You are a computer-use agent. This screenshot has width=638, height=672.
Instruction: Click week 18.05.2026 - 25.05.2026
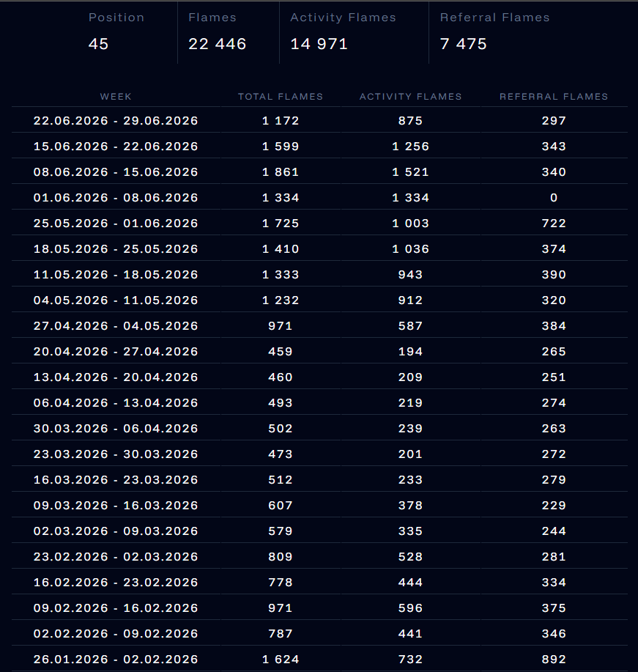click(116, 249)
